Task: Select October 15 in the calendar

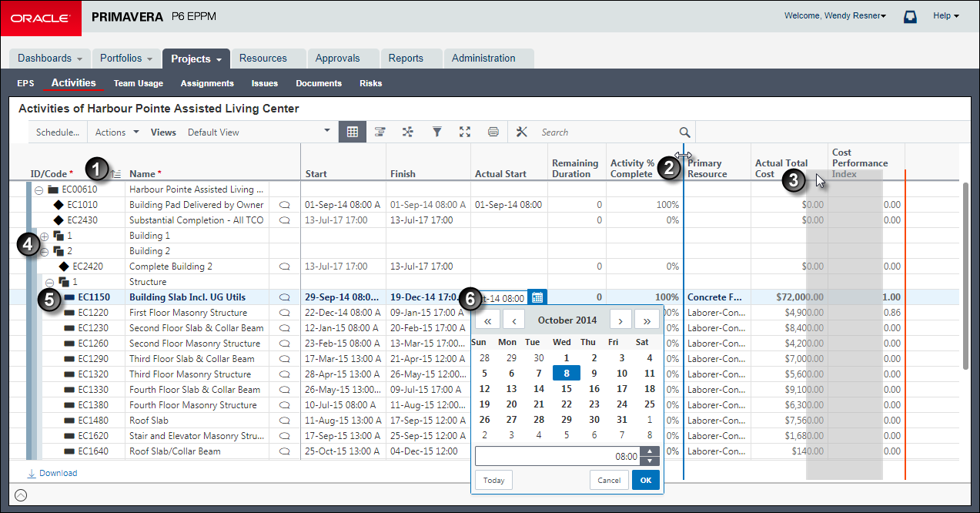Action: click(567, 389)
